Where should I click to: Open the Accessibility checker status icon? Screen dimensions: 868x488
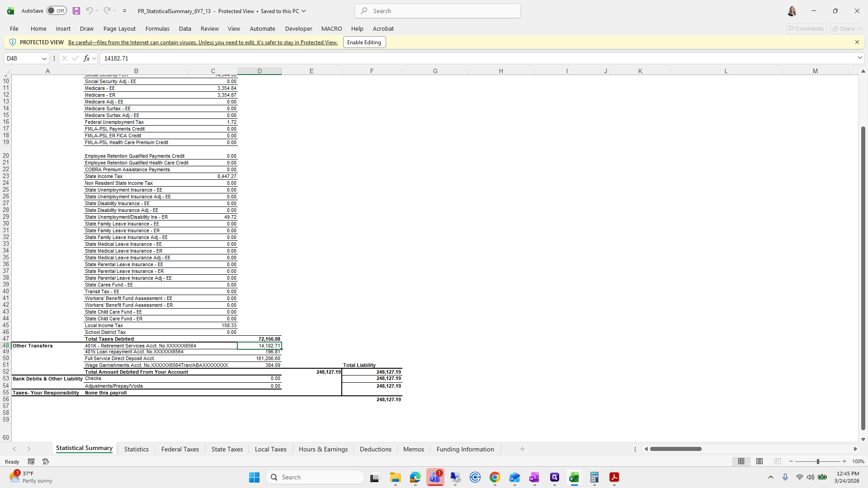point(46,461)
